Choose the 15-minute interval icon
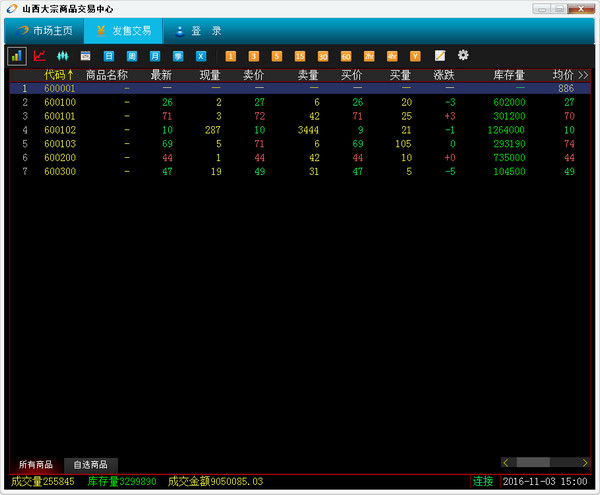600x495 pixels. 299,56
